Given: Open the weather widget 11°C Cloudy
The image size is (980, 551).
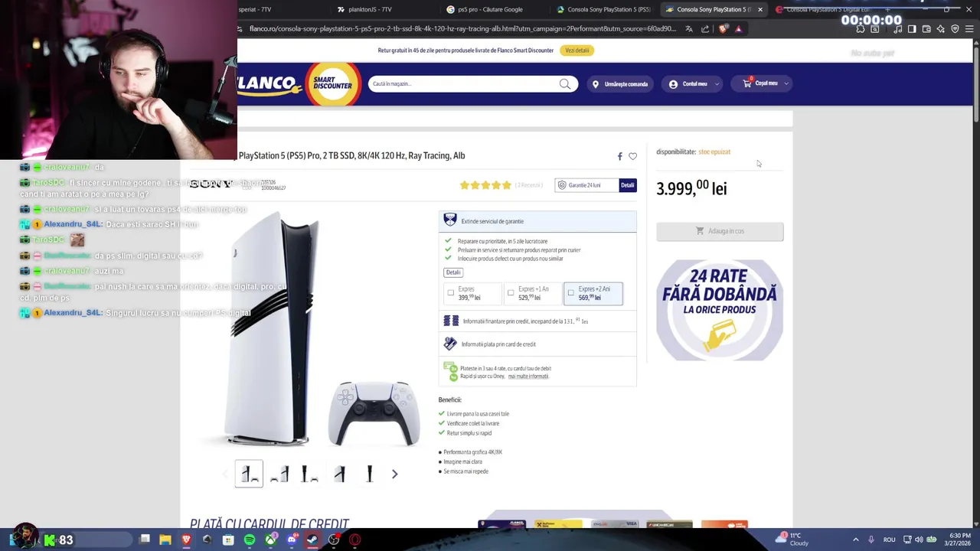Looking at the screenshot, I should 791,540.
